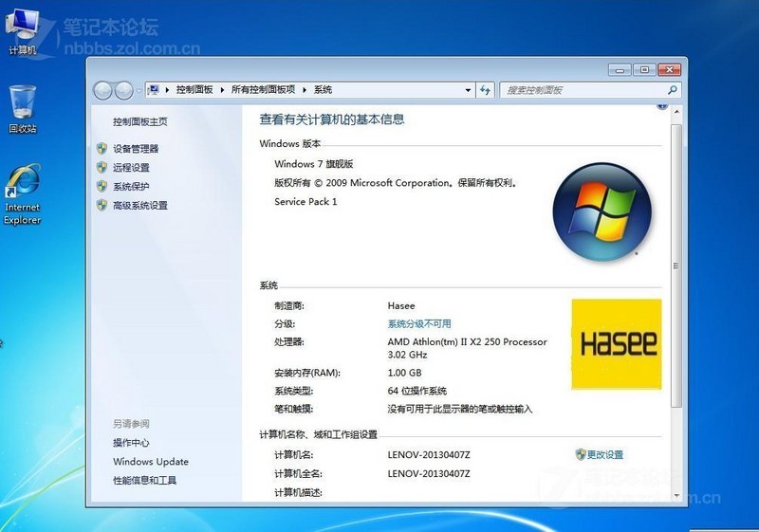Click the shield icon beside 远程设置

[x=102, y=167]
